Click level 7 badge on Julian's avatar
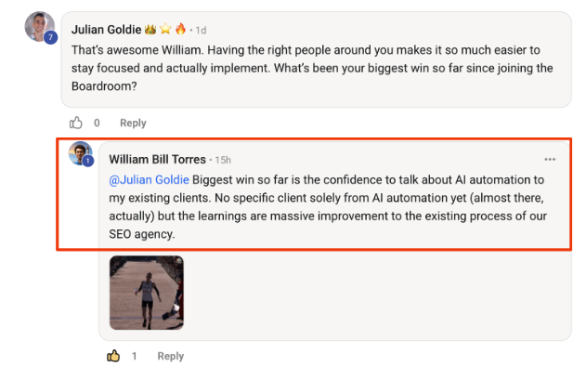 [x=50, y=38]
